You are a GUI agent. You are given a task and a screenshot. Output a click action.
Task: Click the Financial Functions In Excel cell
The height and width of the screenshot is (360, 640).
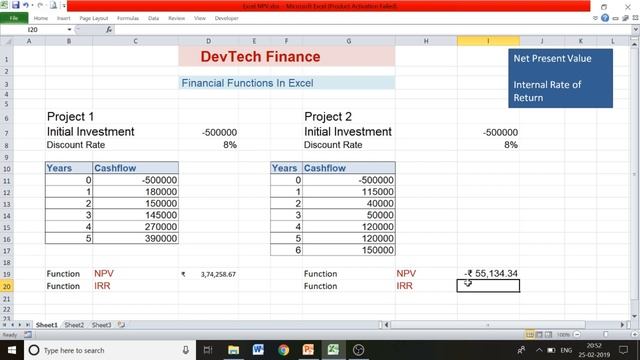[287, 83]
